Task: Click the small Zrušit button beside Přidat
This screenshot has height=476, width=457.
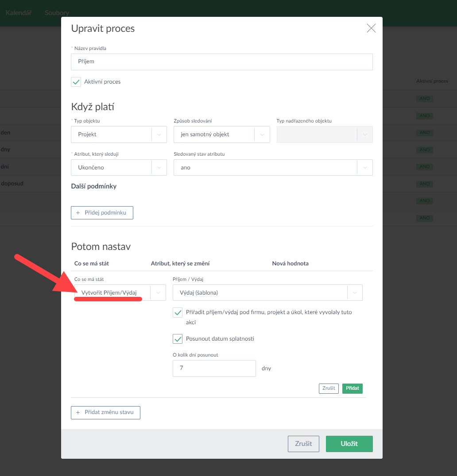Action: point(329,388)
